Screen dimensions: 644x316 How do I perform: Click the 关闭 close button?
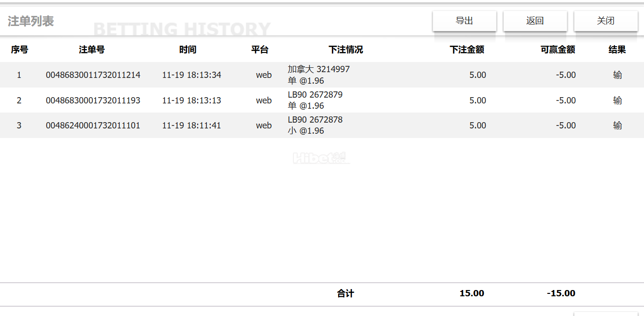point(606,21)
